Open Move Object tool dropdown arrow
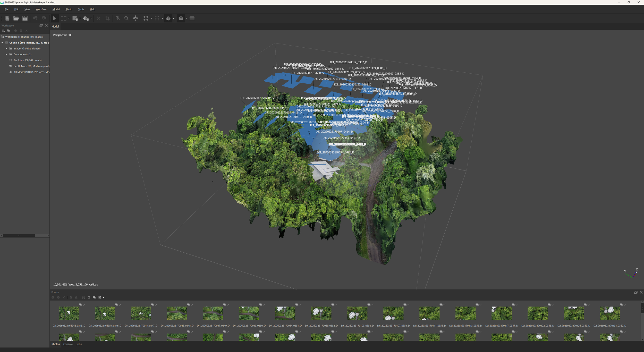Viewport: 644px width, 352px height. 91,18
